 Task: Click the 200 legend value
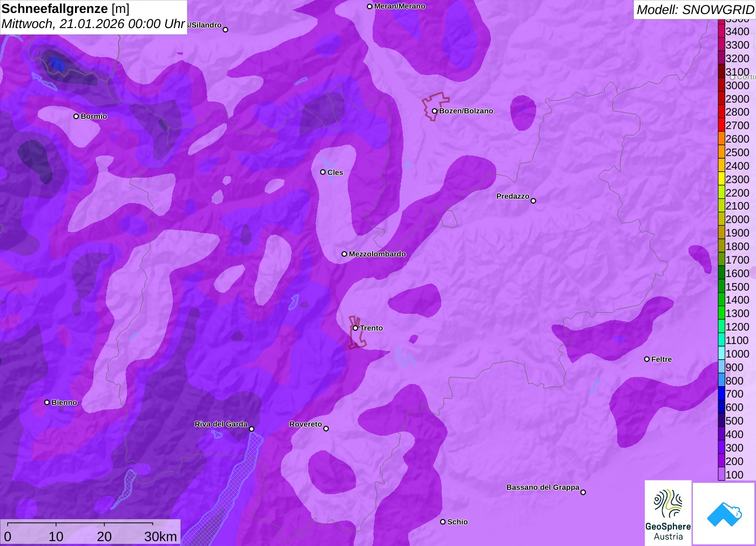734,461
